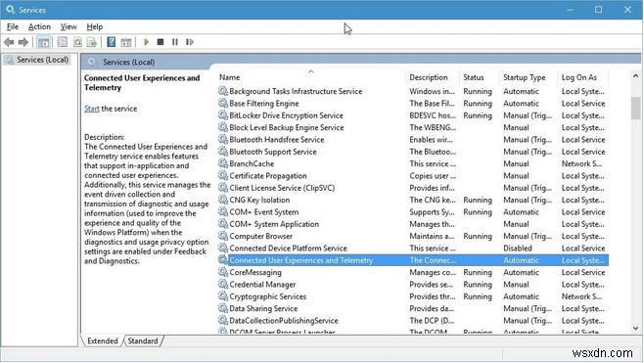Image resolution: width=644 pixels, height=363 pixels.
Task: Click the Refresh toolbar icon
Action: 77,42
